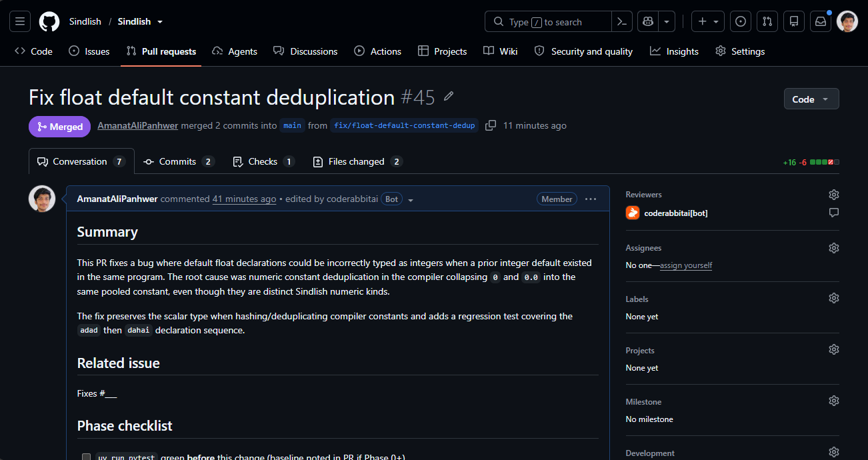Image resolution: width=868 pixels, height=460 pixels.
Task: Open the green Code dropdown button
Action: pos(811,99)
